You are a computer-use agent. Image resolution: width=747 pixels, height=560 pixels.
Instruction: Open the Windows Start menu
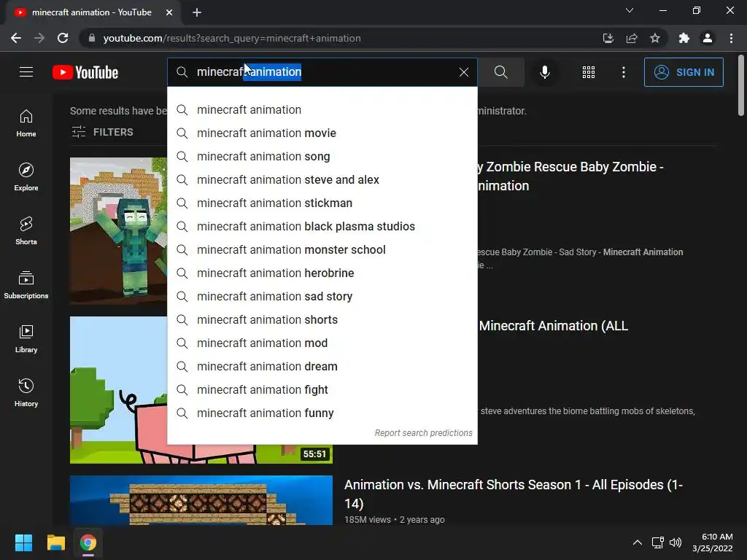click(x=23, y=542)
